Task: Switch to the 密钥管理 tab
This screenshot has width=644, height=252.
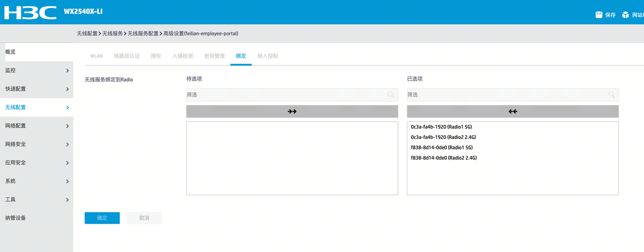Action: (x=214, y=56)
